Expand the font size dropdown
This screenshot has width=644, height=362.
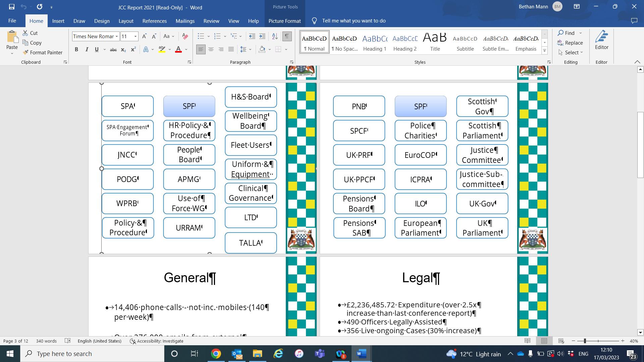point(136,36)
